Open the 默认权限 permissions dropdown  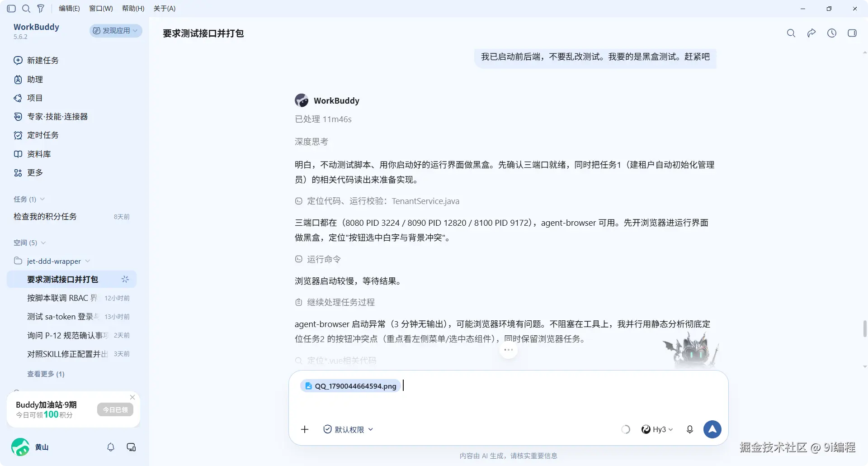(x=349, y=429)
